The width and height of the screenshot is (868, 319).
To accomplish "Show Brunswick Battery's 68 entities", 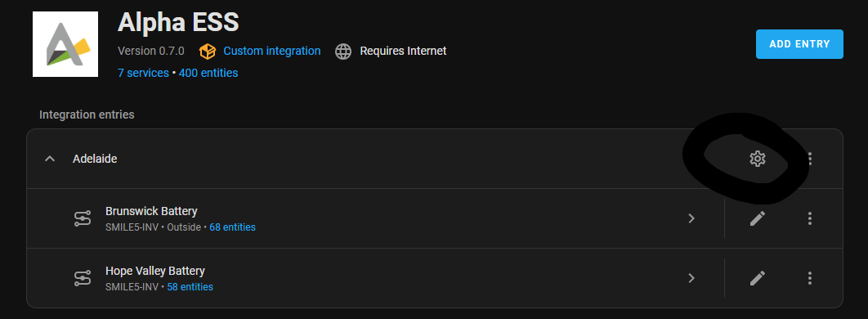I will (232, 227).
